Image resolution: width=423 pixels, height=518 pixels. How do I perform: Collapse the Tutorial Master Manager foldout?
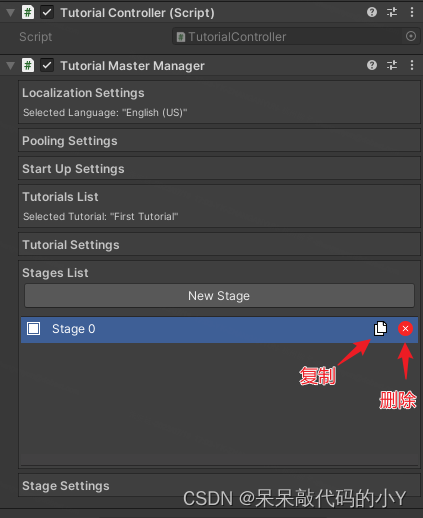click(11, 66)
